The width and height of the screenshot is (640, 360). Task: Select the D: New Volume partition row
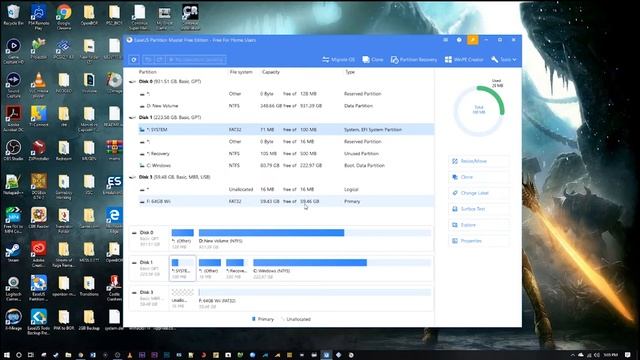pos(286,106)
